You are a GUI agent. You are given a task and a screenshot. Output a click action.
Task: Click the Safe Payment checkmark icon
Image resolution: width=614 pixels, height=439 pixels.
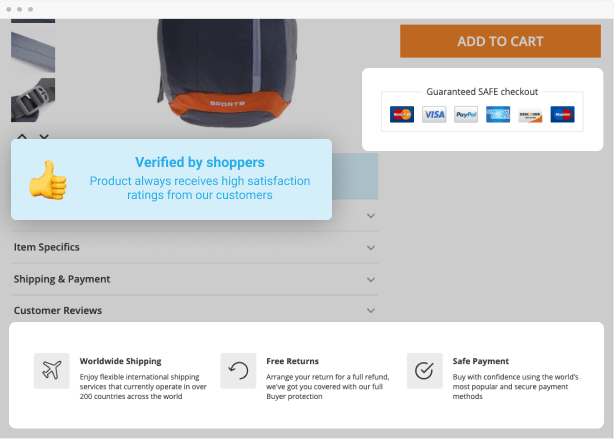click(424, 370)
